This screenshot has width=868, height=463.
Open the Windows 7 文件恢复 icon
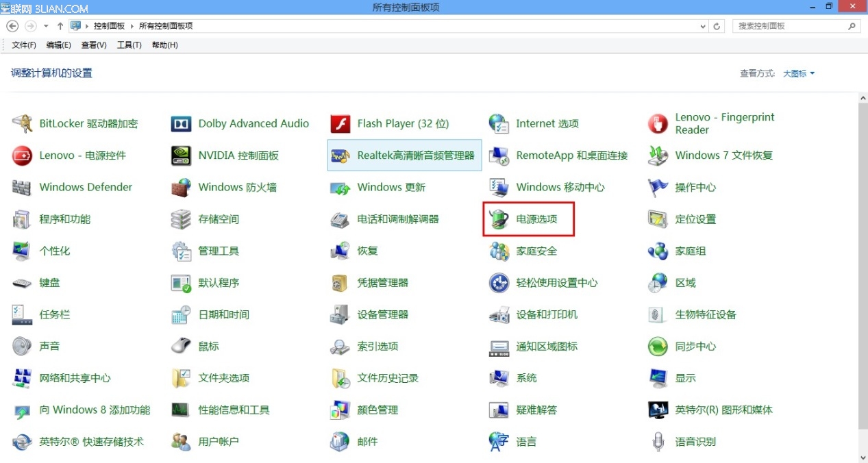[658, 155]
